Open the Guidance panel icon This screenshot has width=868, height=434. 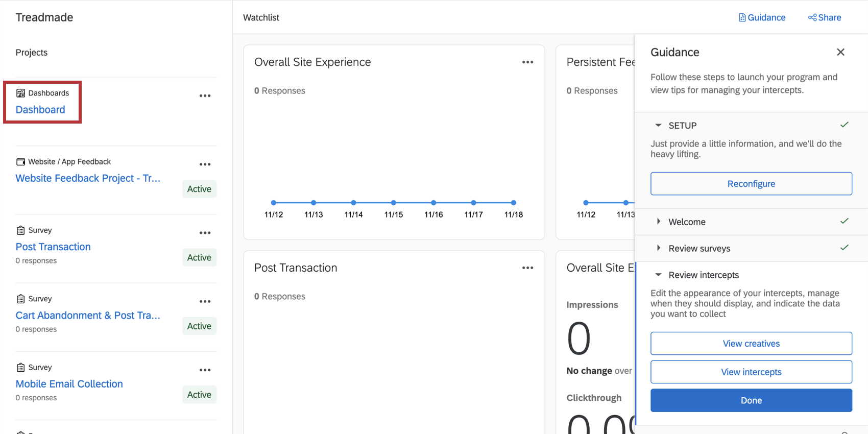[741, 17]
